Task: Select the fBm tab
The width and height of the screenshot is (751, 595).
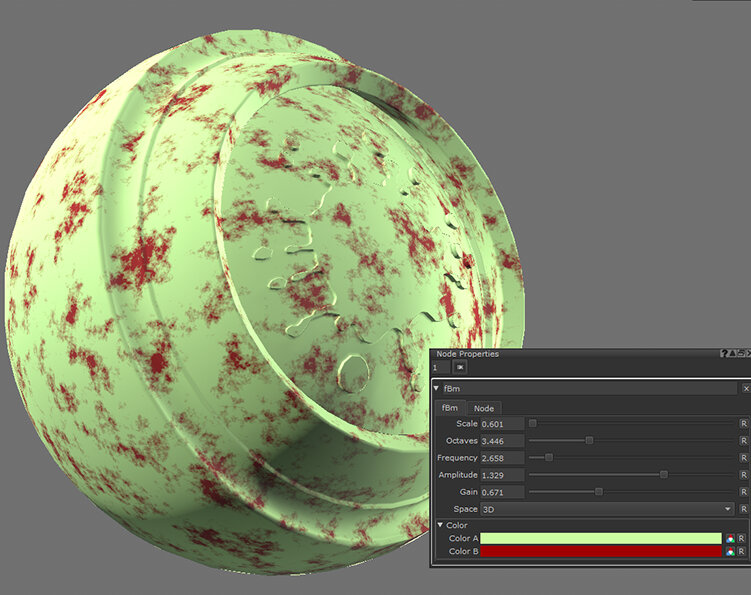Action: pos(450,408)
